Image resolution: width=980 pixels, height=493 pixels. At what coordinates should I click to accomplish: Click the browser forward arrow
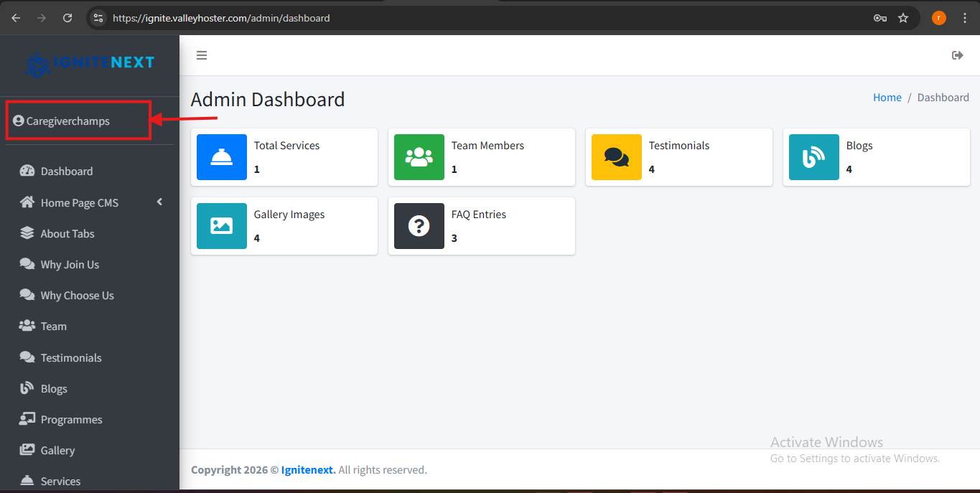[42, 18]
